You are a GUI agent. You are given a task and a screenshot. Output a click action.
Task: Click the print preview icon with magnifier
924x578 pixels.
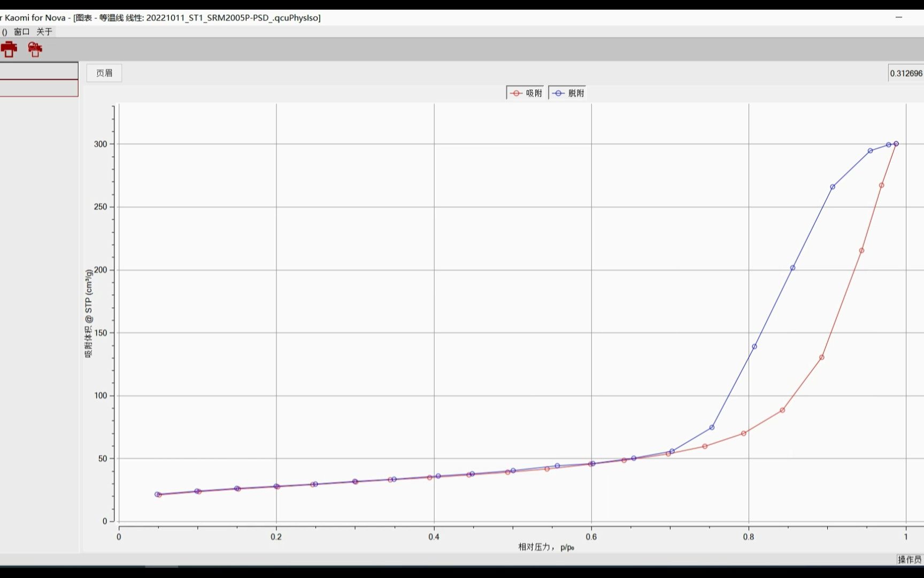pyautogui.click(x=35, y=49)
